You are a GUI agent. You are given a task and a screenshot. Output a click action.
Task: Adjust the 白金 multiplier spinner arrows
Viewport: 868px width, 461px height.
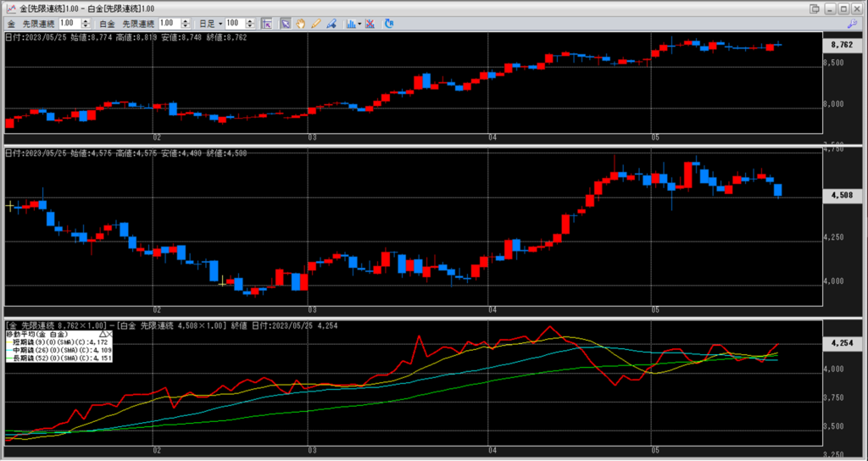186,23
